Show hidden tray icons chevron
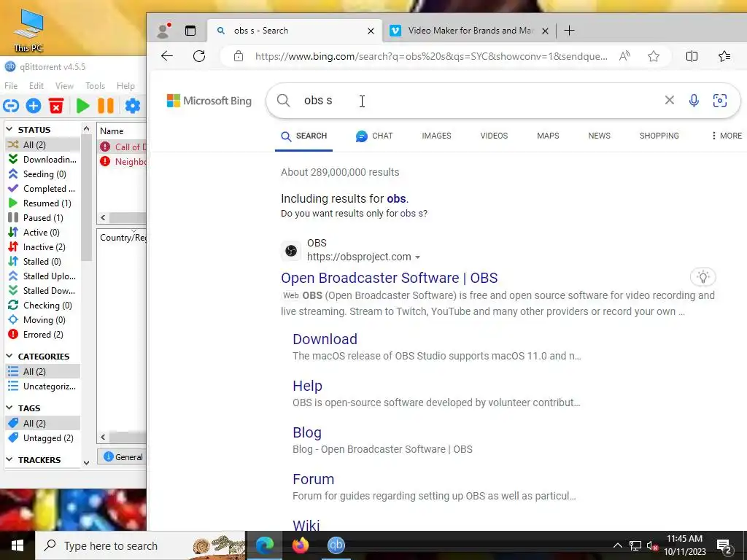747x560 pixels. 617,545
